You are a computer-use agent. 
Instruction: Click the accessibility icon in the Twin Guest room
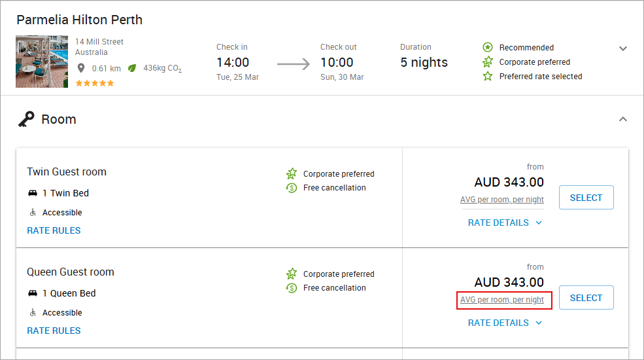pos(33,213)
